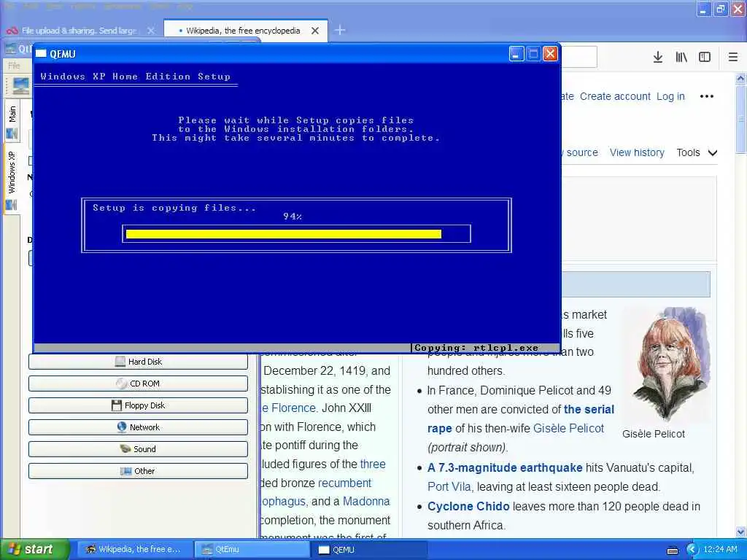Open the Wikipedia three-dots user menu

point(706,96)
